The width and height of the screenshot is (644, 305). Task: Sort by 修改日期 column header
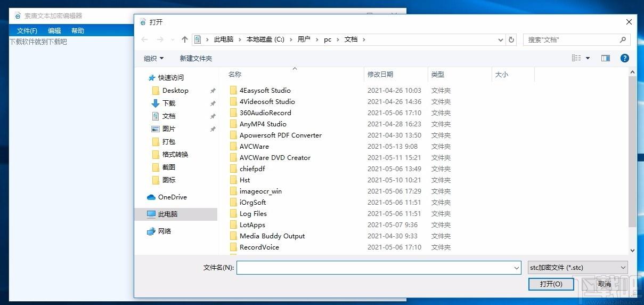(x=380, y=75)
